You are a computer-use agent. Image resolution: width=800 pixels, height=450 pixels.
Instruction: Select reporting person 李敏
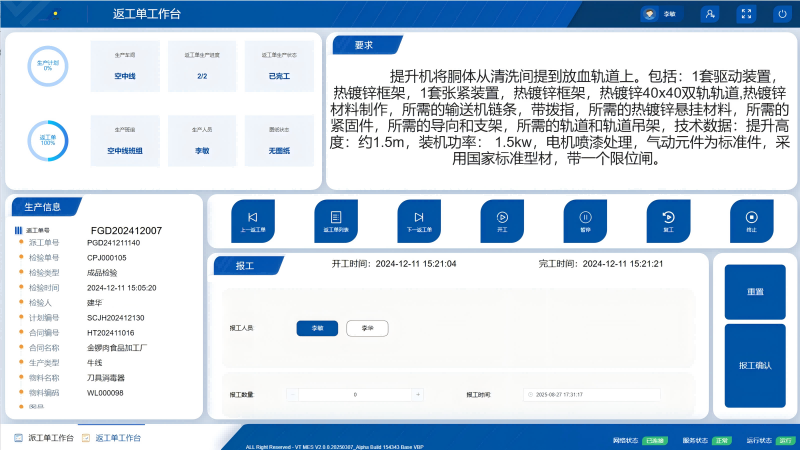click(317, 328)
